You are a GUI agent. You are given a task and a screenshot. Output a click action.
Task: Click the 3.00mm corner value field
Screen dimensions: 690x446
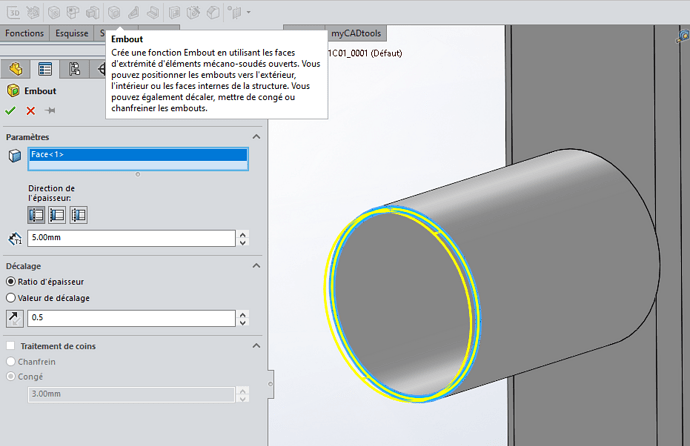[x=131, y=394]
